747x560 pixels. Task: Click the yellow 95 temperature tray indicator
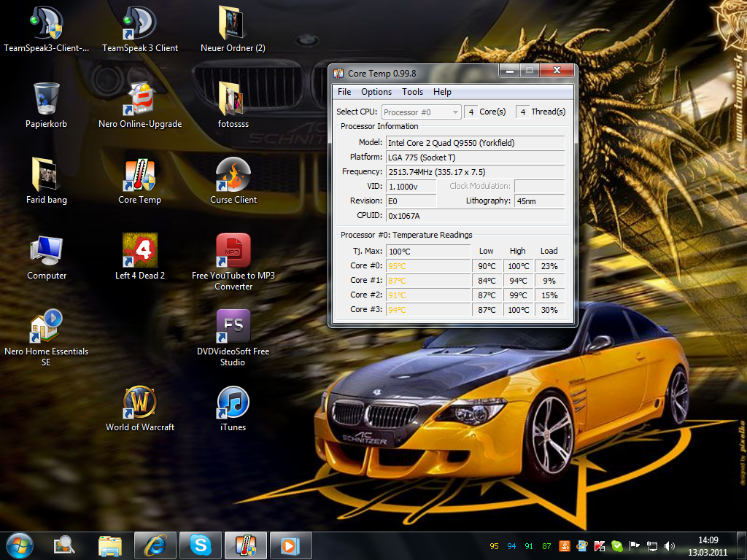pos(494,546)
